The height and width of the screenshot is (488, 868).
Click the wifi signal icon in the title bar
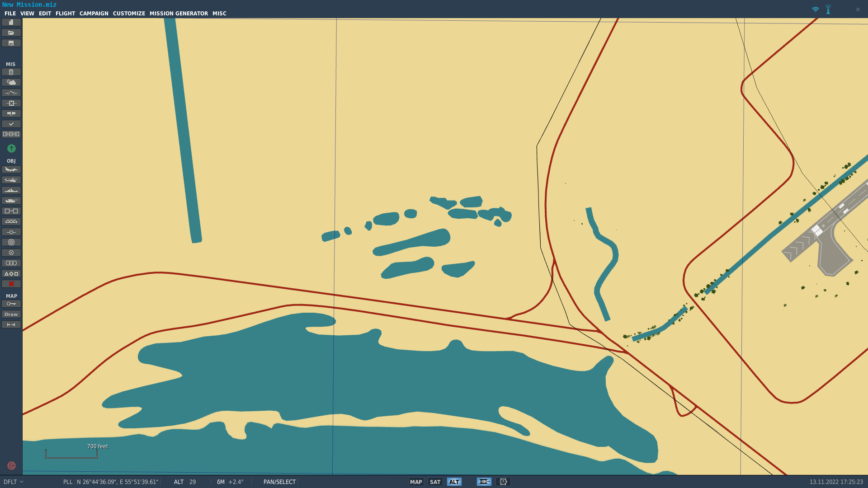815,9
